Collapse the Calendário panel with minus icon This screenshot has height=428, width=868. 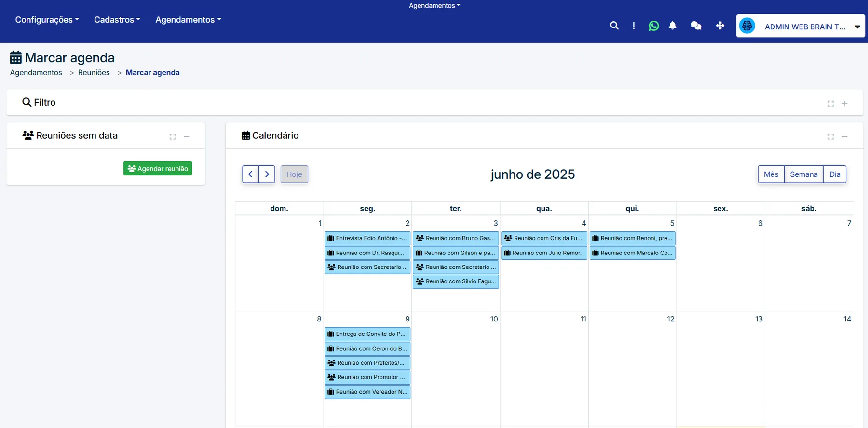pyautogui.click(x=845, y=137)
